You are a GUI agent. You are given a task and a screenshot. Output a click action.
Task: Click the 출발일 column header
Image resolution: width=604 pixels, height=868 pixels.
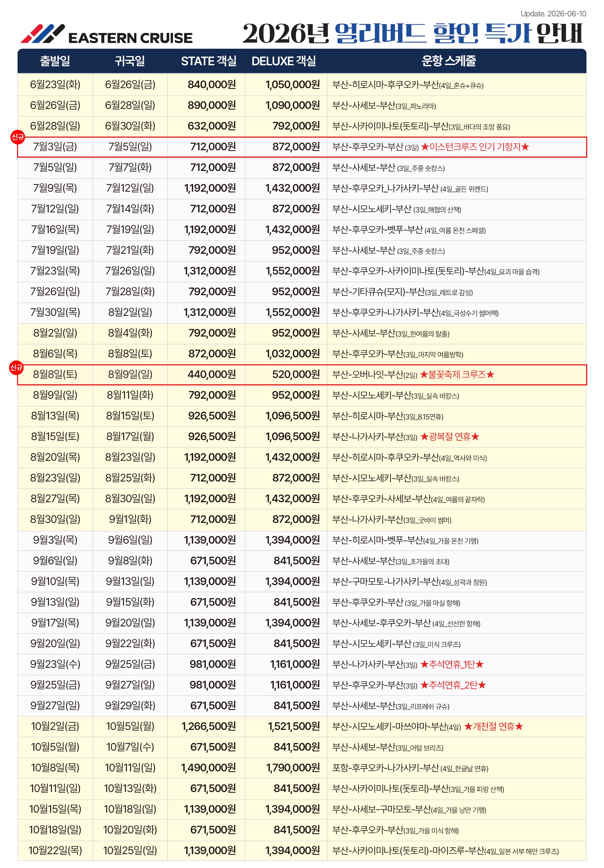55,61
